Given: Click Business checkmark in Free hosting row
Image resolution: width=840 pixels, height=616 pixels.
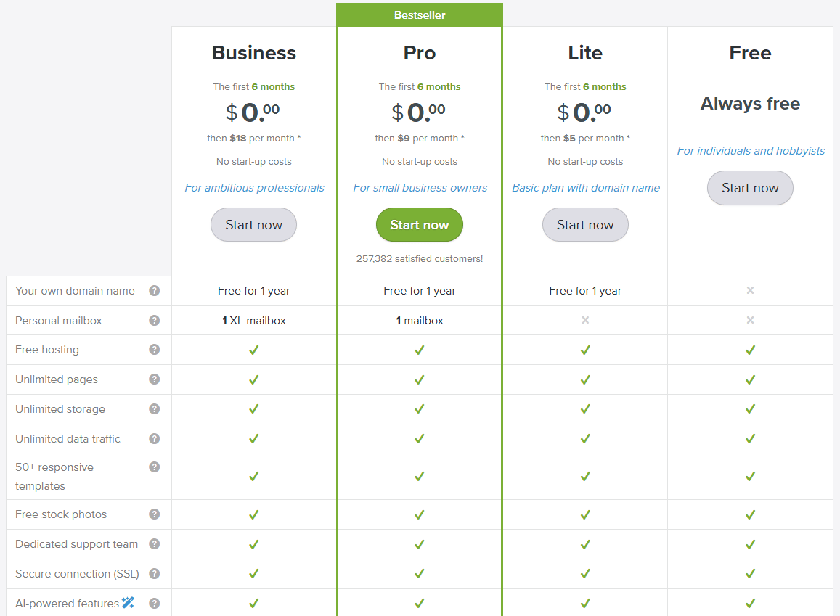Looking at the screenshot, I should (254, 350).
